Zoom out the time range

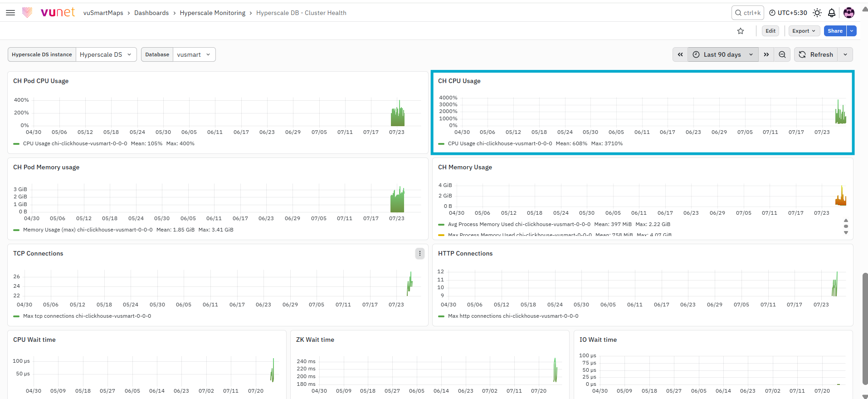click(x=782, y=54)
